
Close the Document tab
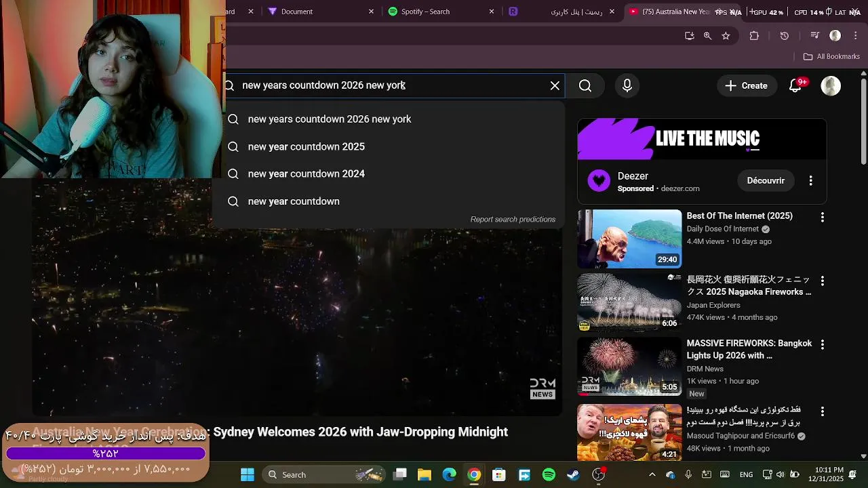coord(371,12)
